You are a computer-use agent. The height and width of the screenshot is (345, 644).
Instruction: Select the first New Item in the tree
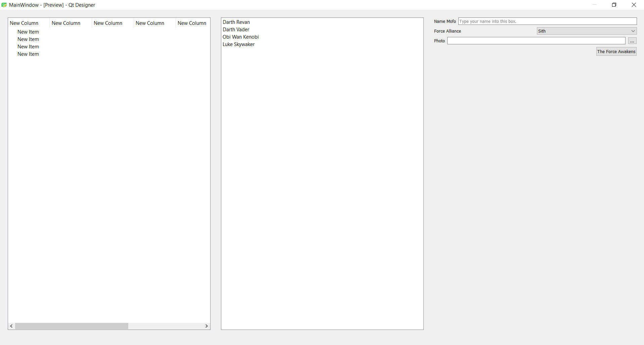pos(28,32)
